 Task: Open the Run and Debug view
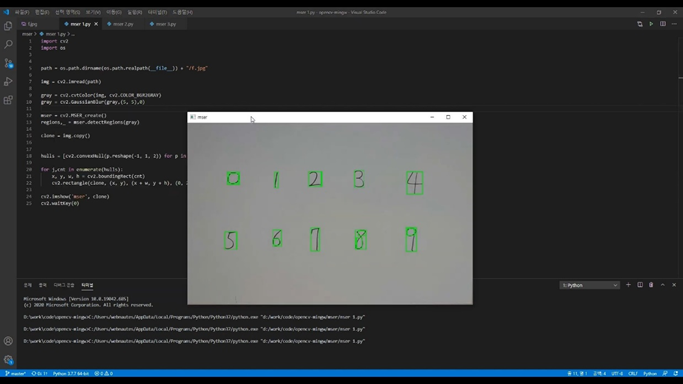(8, 81)
